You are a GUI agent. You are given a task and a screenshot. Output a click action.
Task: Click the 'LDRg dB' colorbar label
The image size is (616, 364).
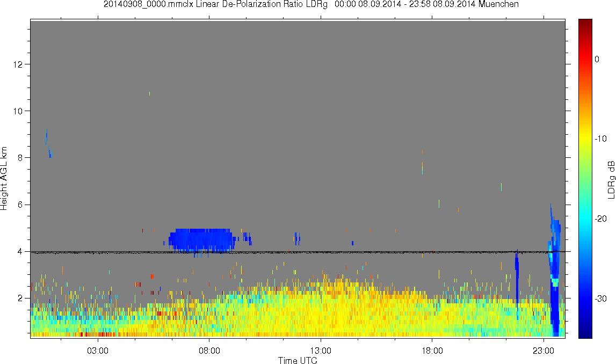(611, 179)
